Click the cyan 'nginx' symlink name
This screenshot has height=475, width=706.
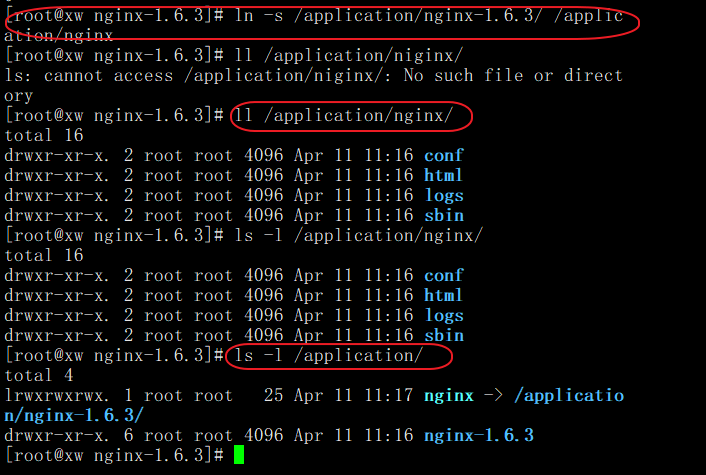pos(449,395)
